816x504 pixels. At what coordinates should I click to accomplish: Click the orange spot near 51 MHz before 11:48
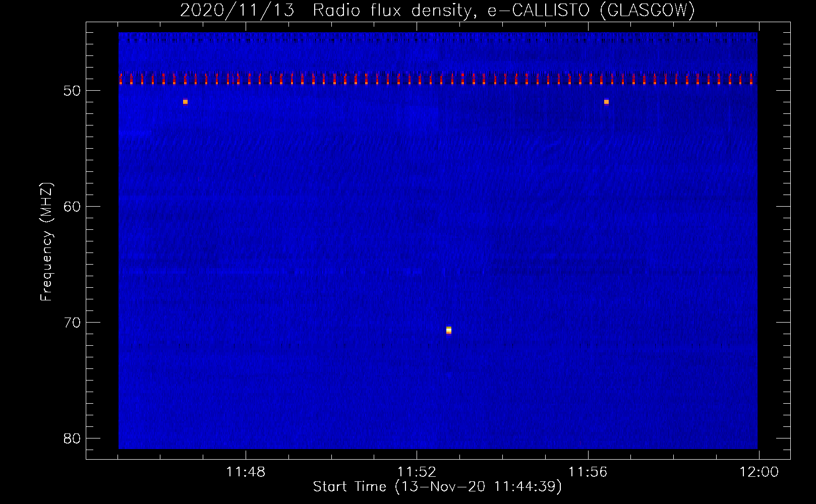pyautogui.click(x=185, y=102)
